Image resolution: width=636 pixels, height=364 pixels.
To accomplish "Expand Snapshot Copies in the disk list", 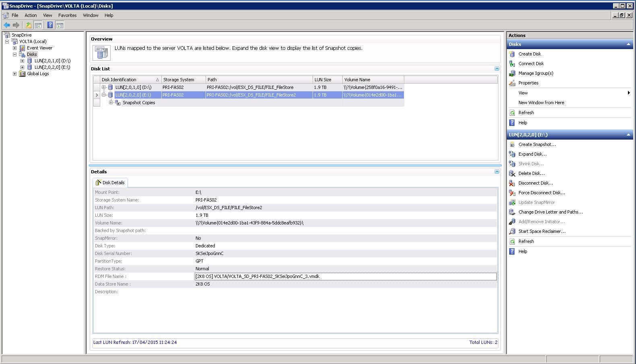I will click(111, 103).
